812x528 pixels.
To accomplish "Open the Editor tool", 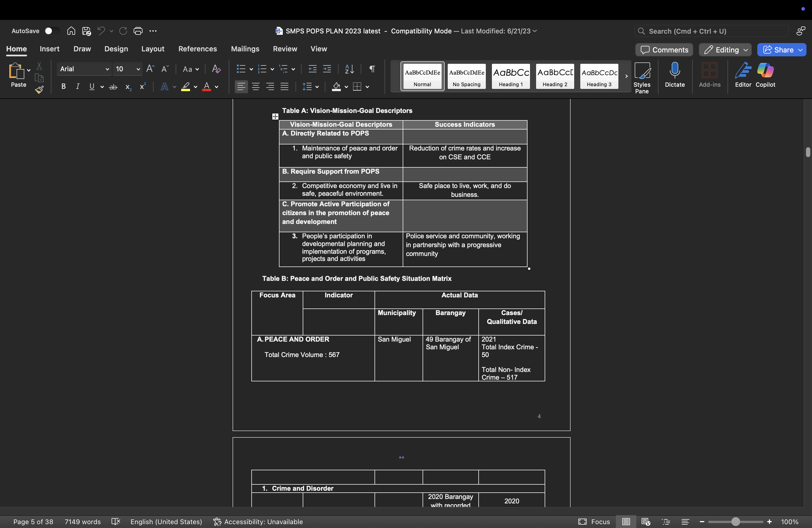I will coord(743,75).
